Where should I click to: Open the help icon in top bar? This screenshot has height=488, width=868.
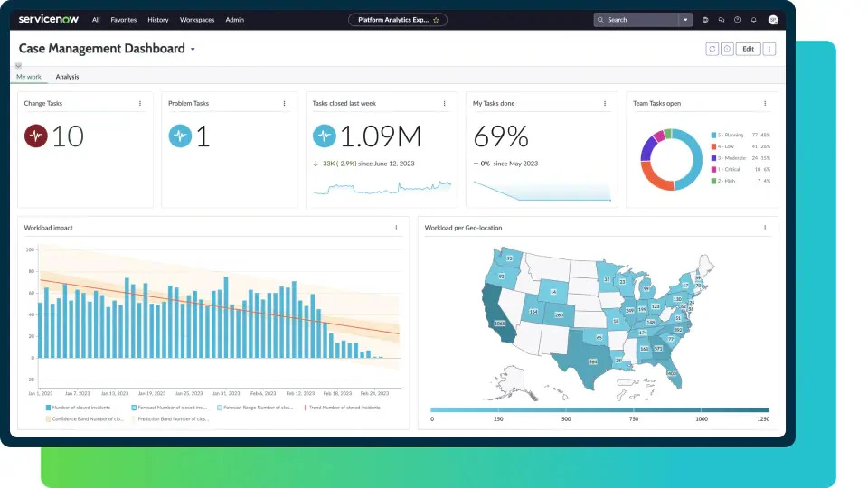click(737, 19)
